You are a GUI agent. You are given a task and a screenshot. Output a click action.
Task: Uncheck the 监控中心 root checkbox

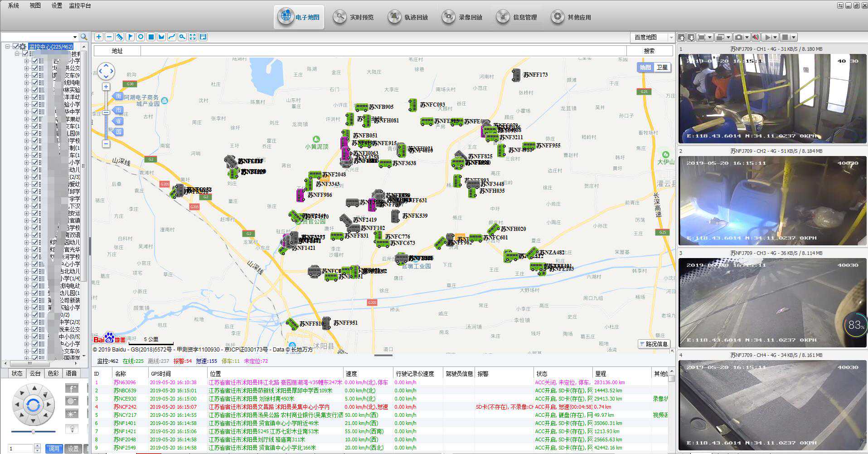click(15, 46)
